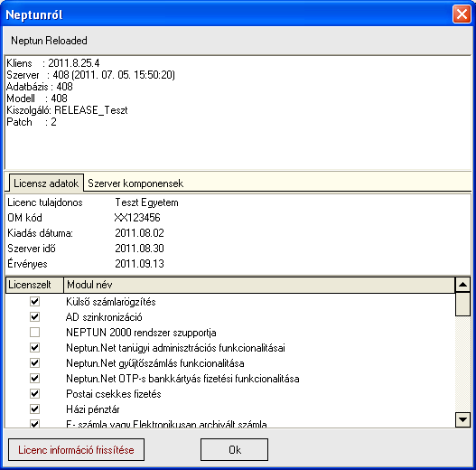Uncheck the Külső számlarögzítés module checkbox
The image size is (476, 470).
(34, 301)
